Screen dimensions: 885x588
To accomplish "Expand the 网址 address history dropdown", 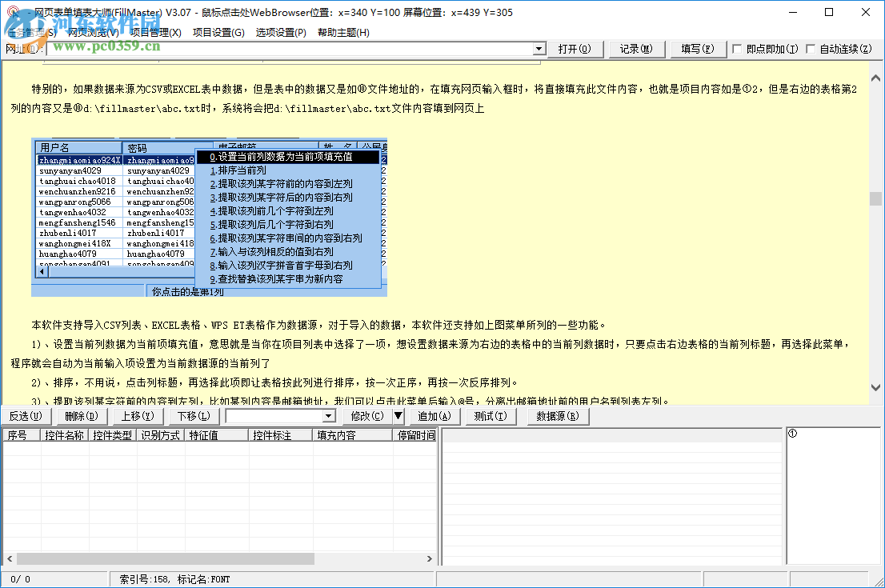I will coord(539,49).
